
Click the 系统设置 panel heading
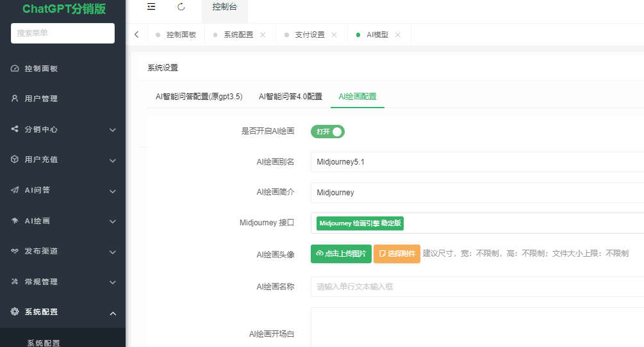pos(163,68)
